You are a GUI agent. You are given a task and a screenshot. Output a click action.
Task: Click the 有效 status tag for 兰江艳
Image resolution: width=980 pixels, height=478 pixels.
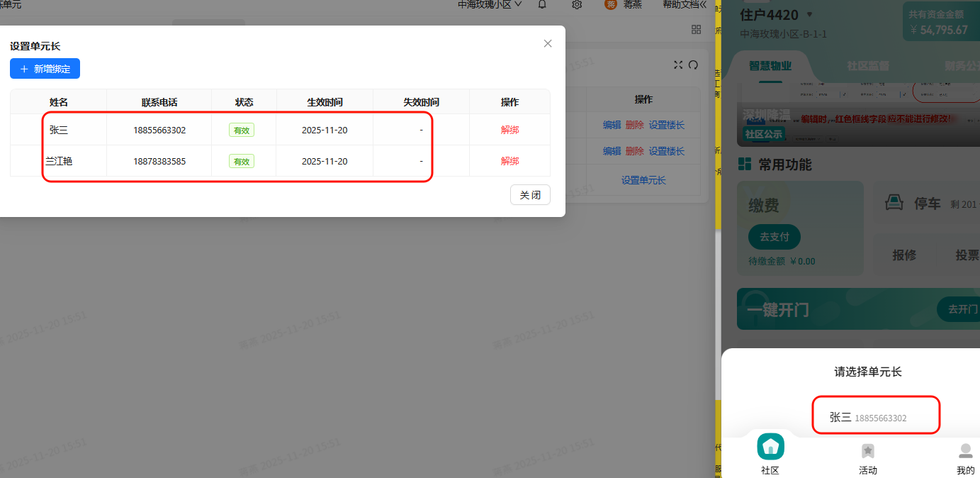point(242,161)
